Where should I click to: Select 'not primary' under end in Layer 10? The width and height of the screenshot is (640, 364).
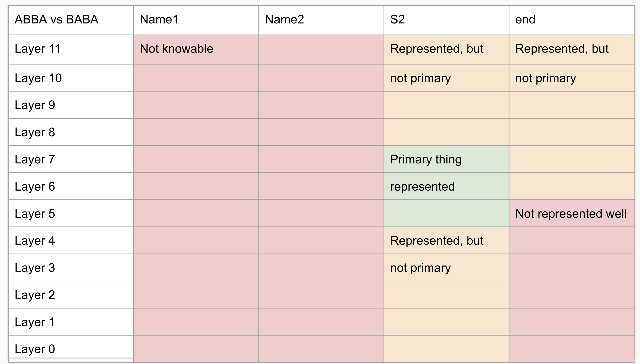click(x=545, y=78)
